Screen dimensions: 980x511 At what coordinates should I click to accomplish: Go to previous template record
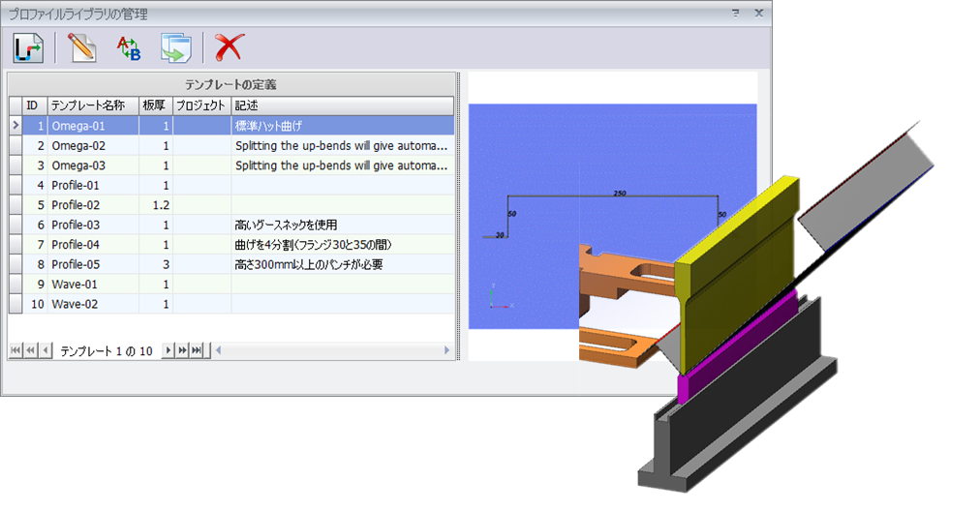point(45,350)
